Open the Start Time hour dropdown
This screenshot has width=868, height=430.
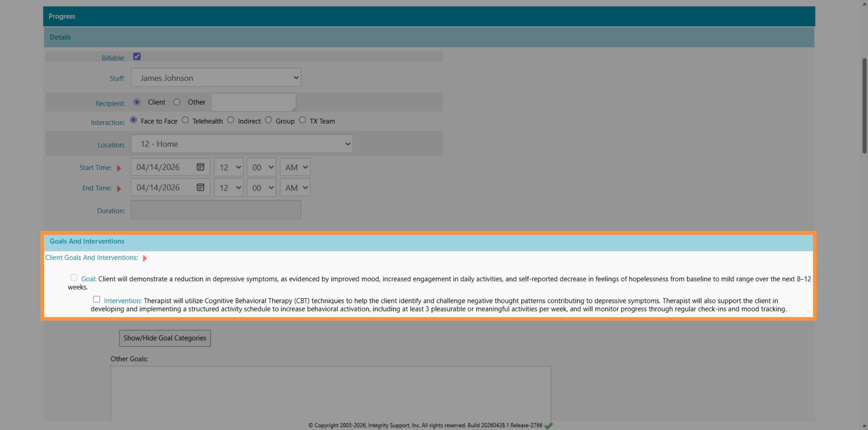(x=229, y=167)
